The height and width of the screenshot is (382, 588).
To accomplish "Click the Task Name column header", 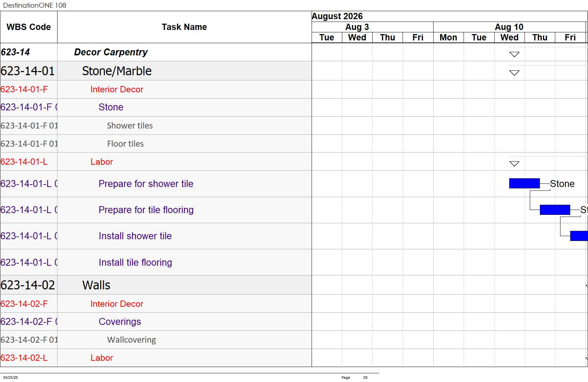I will tap(184, 27).
